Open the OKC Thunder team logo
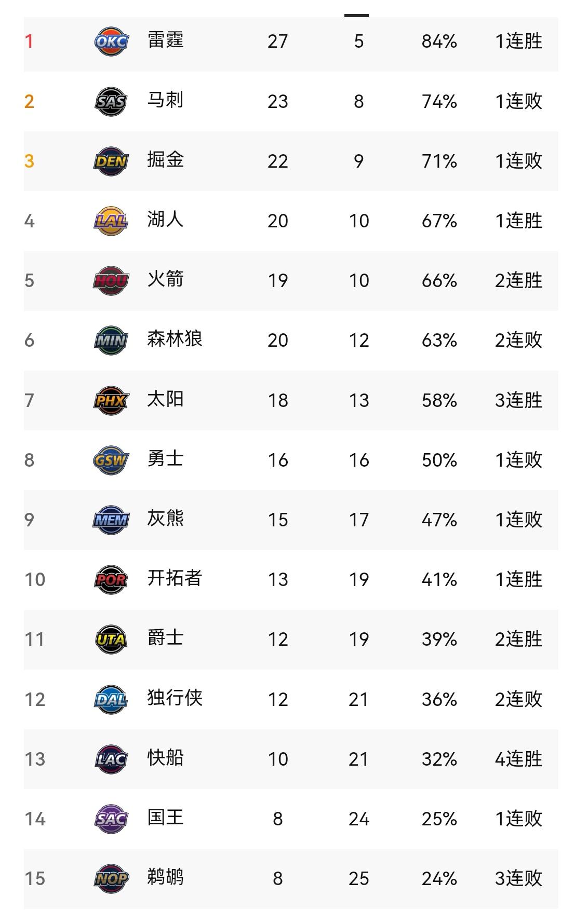Screen dimensions: 561x924 tap(111, 42)
